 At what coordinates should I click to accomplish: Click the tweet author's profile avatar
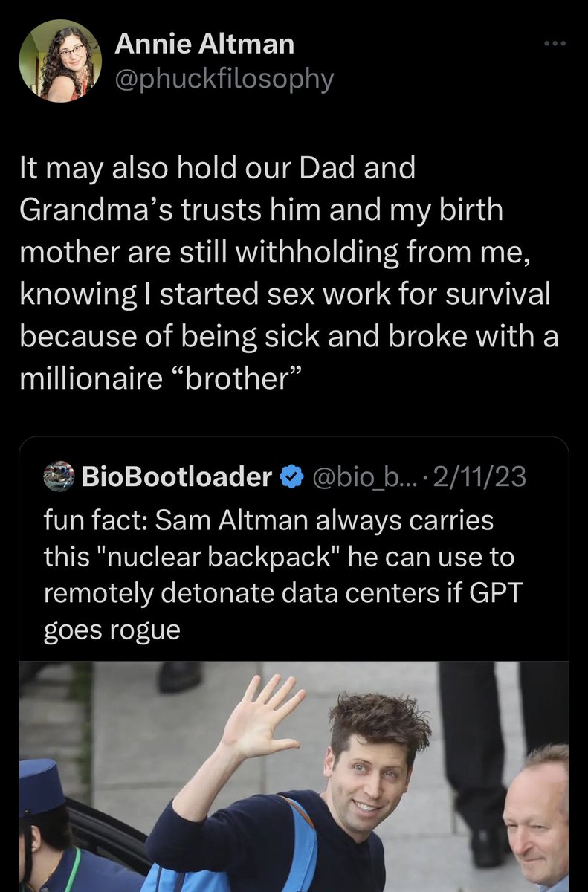coord(60,60)
